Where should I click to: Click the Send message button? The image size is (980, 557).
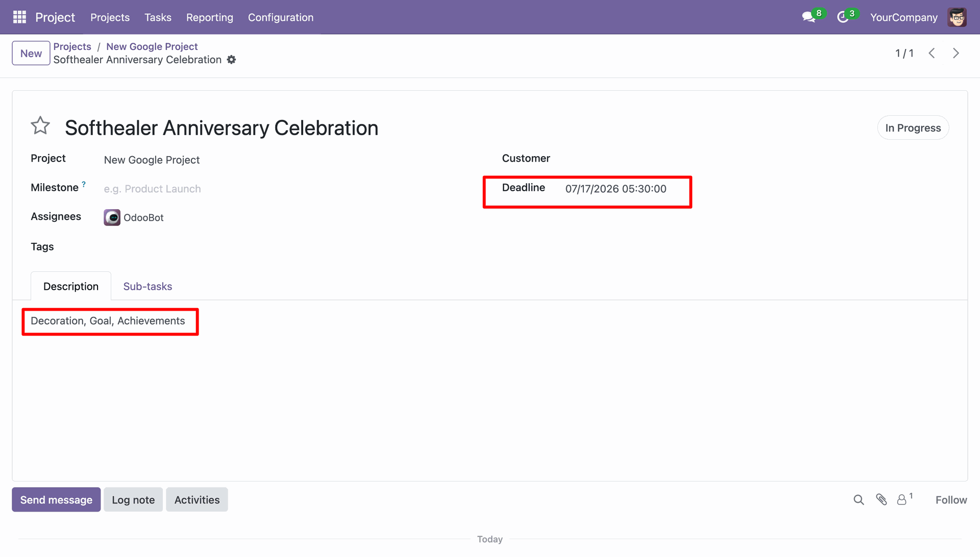click(x=56, y=500)
